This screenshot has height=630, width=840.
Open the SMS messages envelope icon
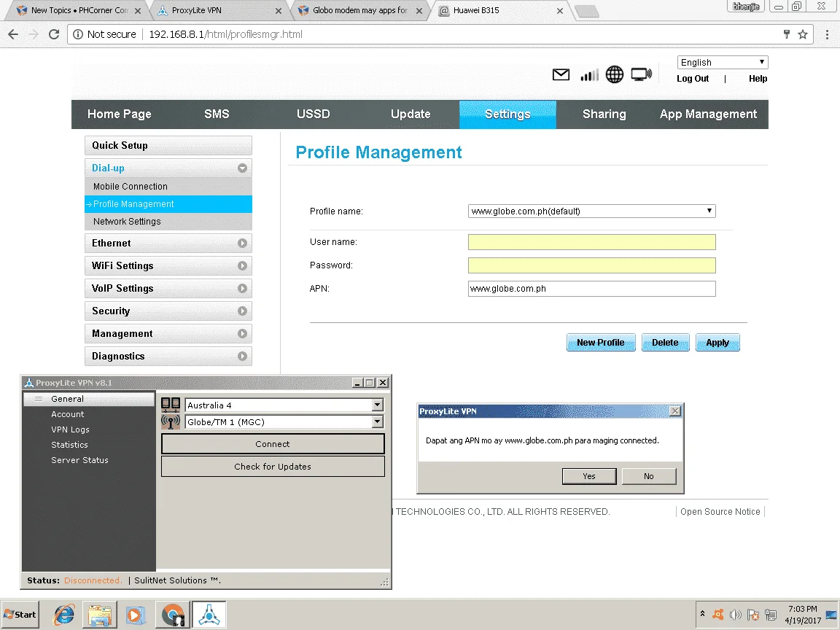(x=561, y=74)
